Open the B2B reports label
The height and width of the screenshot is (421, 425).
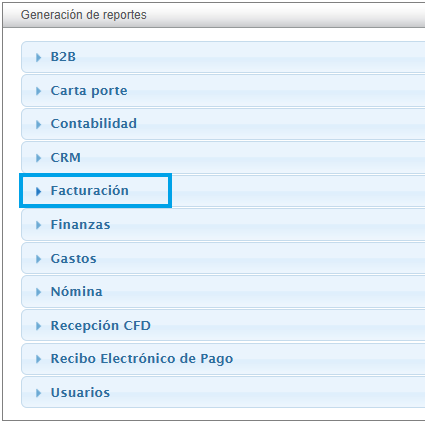coord(63,57)
